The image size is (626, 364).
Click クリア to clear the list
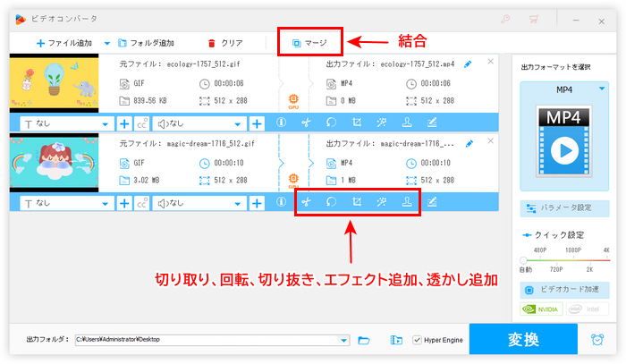pos(225,43)
